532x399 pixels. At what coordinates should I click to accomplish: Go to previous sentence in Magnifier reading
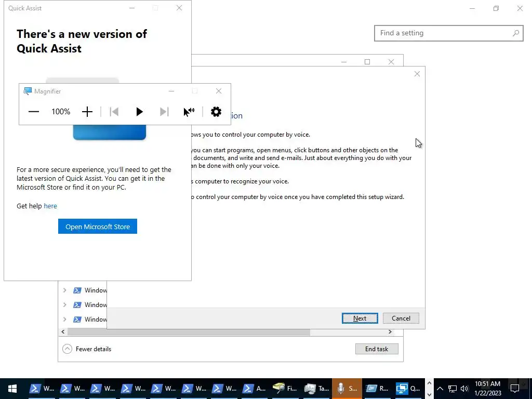coord(114,112)
